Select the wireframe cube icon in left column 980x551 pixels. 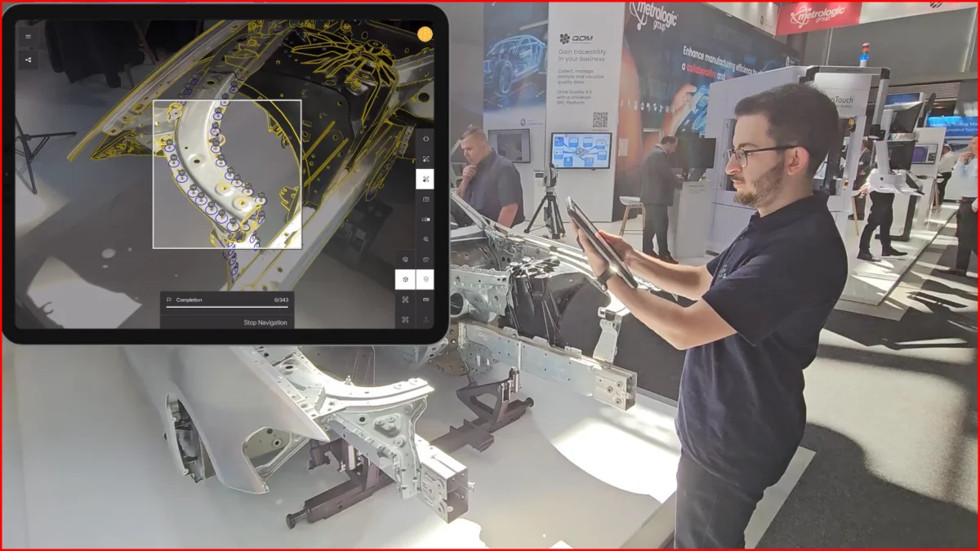click(405, 260)
